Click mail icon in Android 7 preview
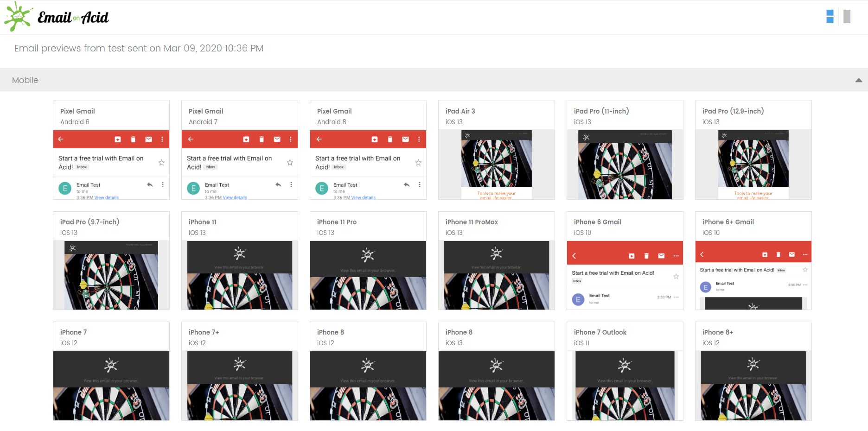 (x=277, y=139)
